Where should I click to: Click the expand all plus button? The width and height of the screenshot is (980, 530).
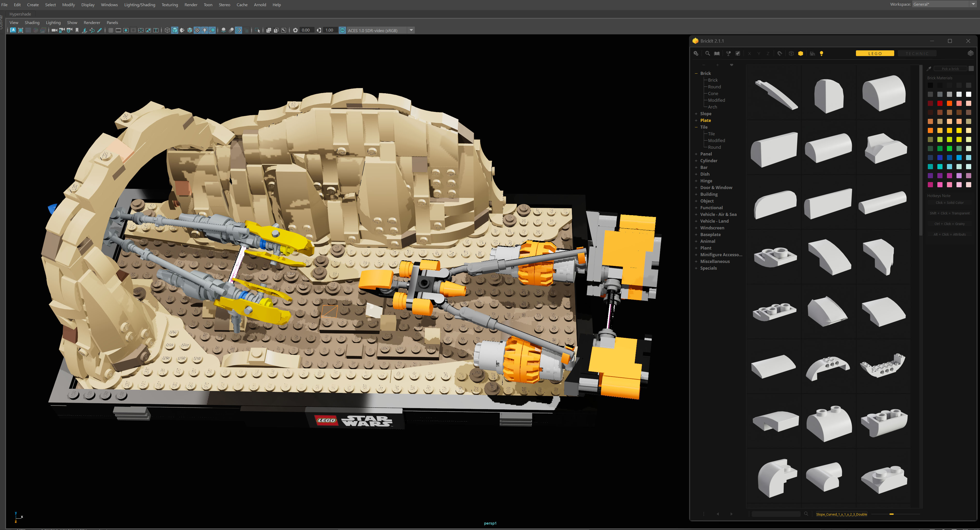pos(717,65)
